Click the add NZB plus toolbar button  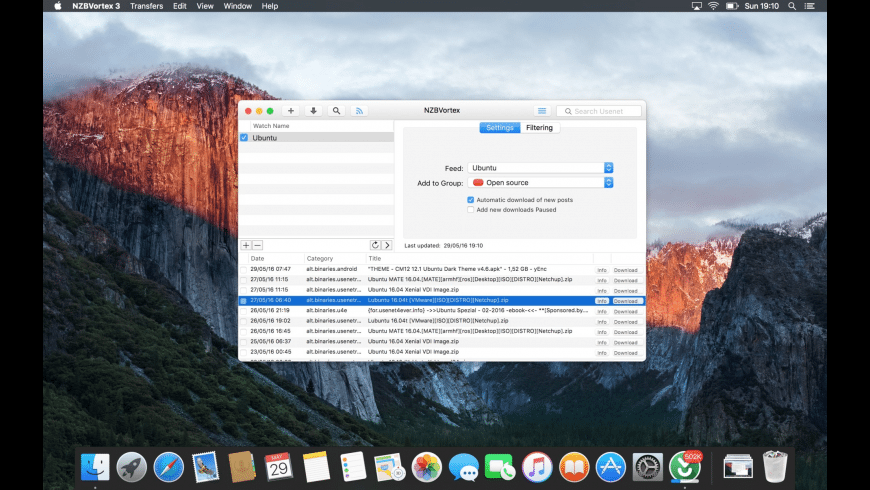(291, 111)
